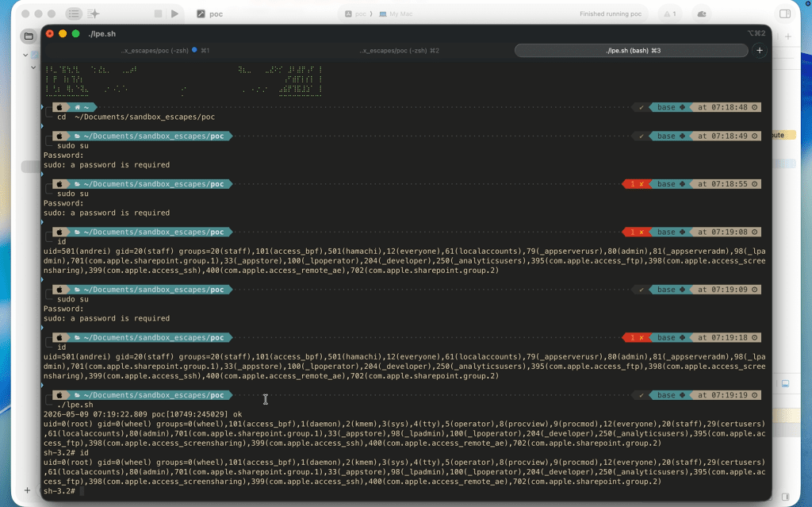Screen dimensions: 812x507
Task: Show the warning count issue indicator
Action: tap(670, 14)
